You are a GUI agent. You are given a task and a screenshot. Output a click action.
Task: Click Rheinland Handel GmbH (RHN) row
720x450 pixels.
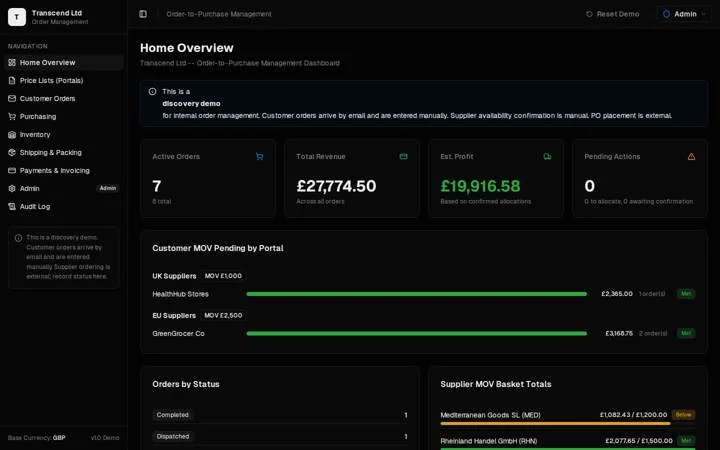pyautogui.click(x=568, y=443)
